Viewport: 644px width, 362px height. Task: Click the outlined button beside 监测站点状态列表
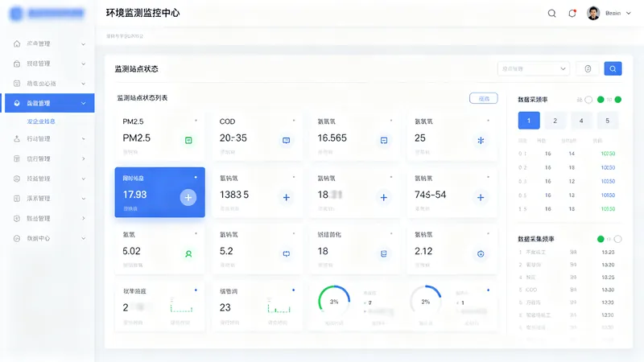(x=484, y=98)
